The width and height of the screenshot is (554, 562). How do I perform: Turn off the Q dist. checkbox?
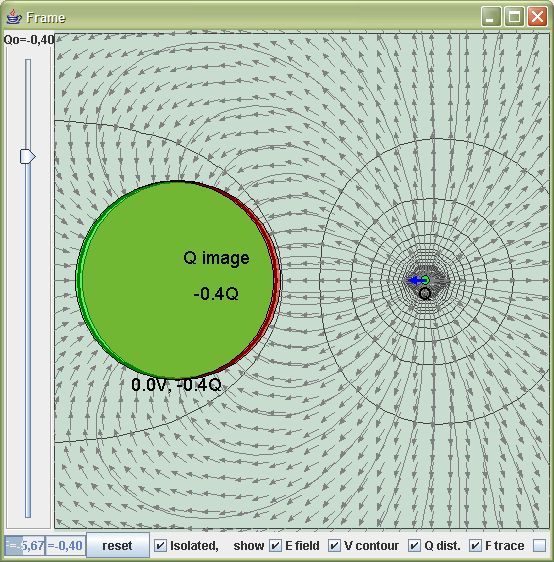[x=414, y=546]
